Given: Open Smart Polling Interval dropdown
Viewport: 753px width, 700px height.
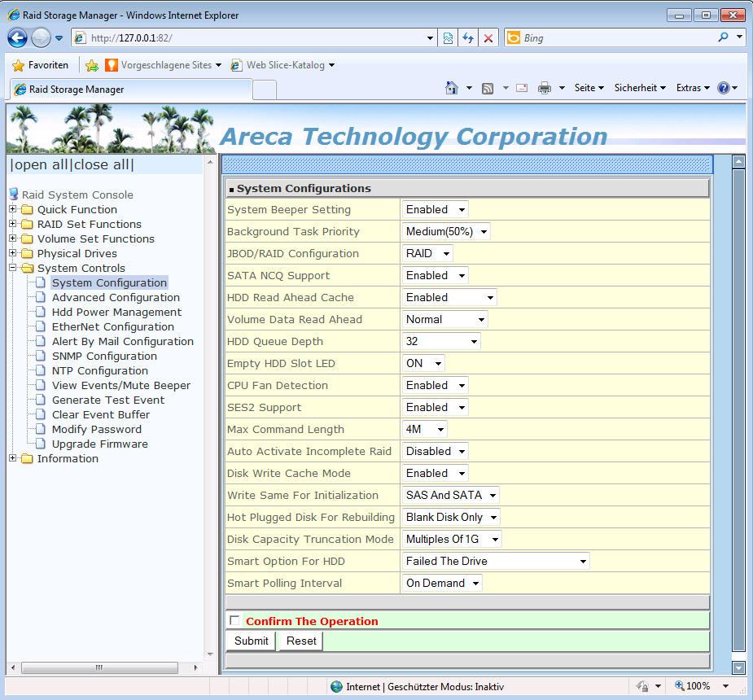Looking at the screenshot, I should [x=442, y=583].
